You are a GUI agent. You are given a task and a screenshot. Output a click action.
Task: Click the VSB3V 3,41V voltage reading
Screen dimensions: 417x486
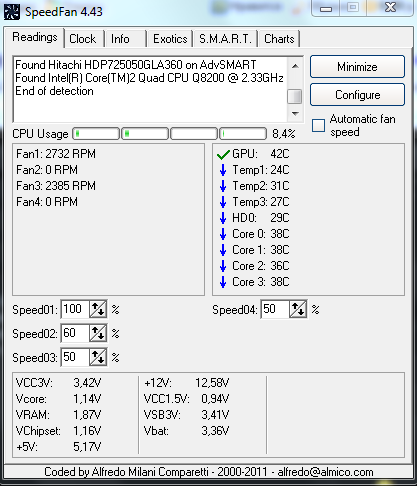(x=186, y=415)
